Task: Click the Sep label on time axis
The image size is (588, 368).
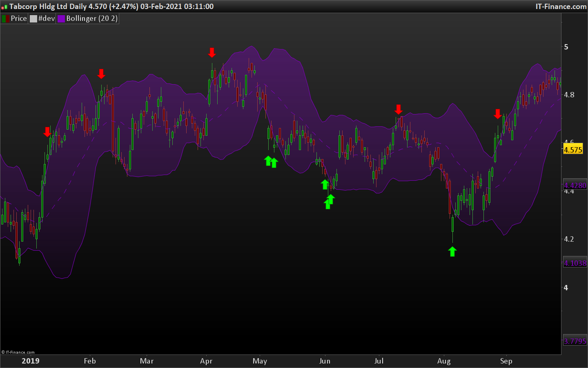Action: [x=506, y=361]
